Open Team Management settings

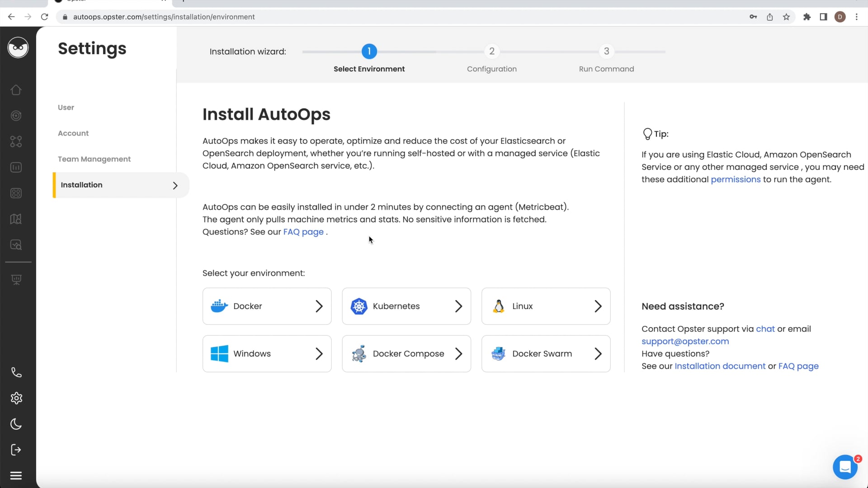pyautogui.click(x=94, y=159)
